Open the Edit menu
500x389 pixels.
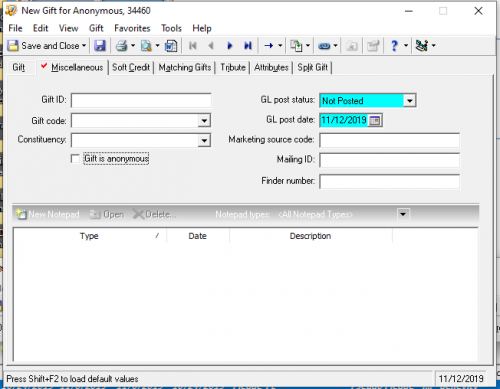(40, 28)
